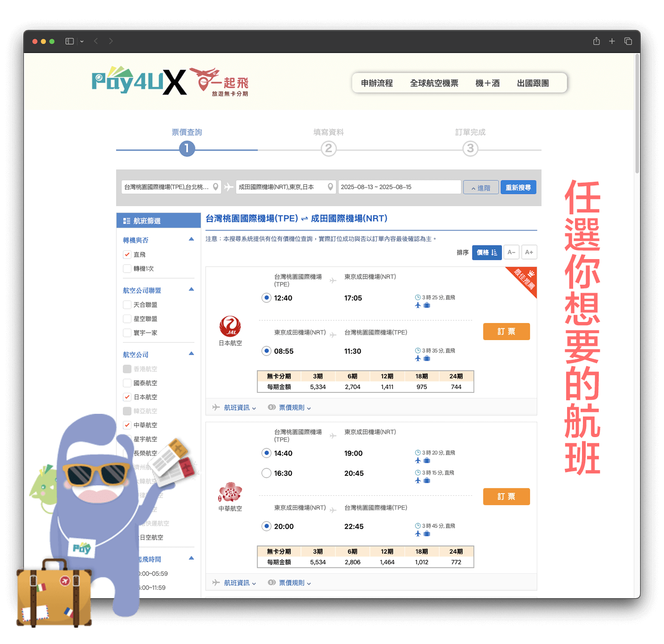Expand 航班資訊 for the Japan Airlines flight

pyautogui.click(x=240, y=408)
